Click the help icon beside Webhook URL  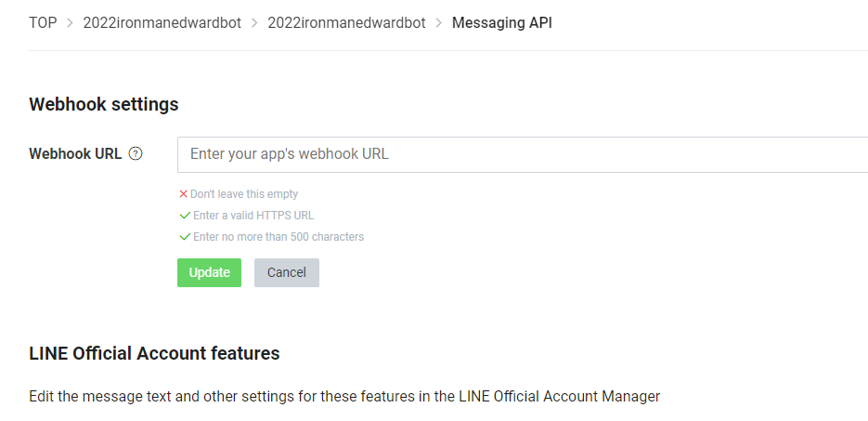coord(136,154)
